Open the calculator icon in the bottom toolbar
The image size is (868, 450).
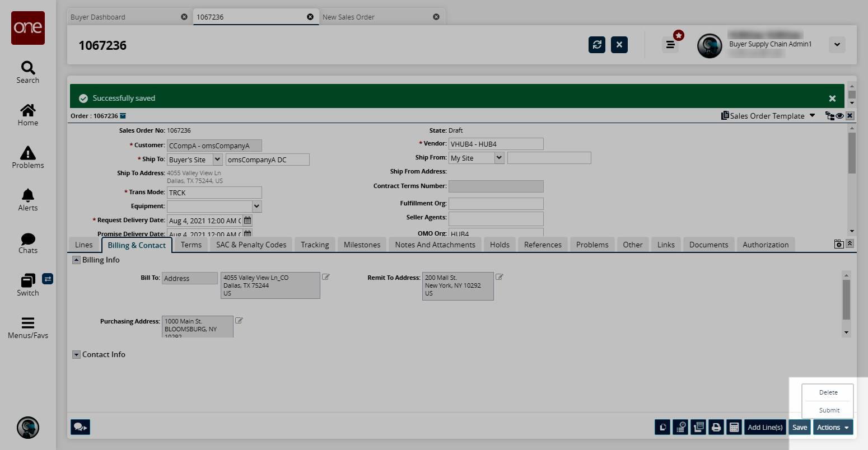734,427
